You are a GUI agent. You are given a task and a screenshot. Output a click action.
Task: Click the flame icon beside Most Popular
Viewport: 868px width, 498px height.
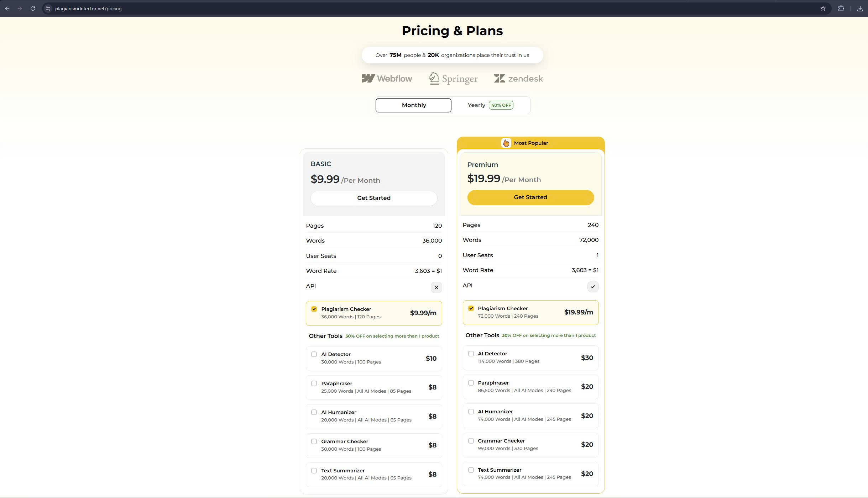pos(506,143)
